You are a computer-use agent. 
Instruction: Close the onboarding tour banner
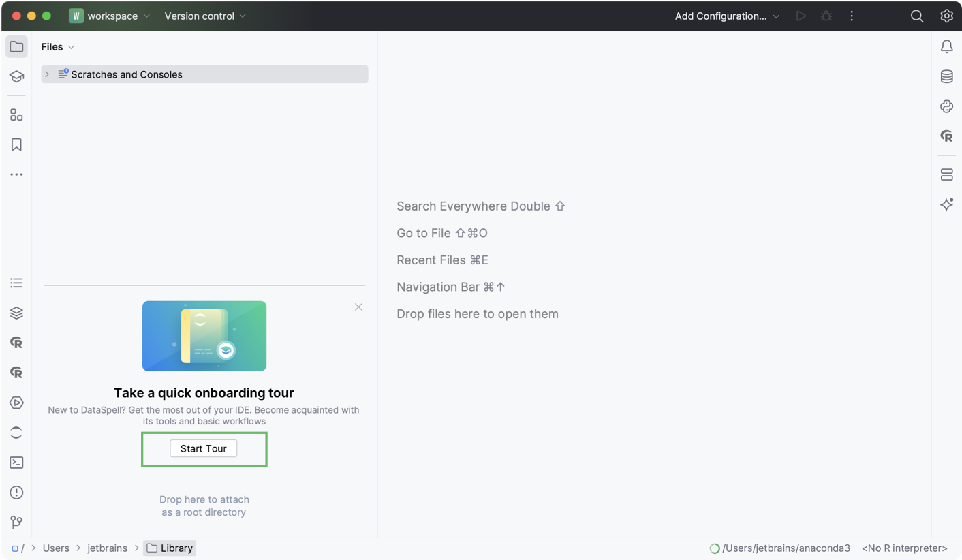[x=358, y=307]
